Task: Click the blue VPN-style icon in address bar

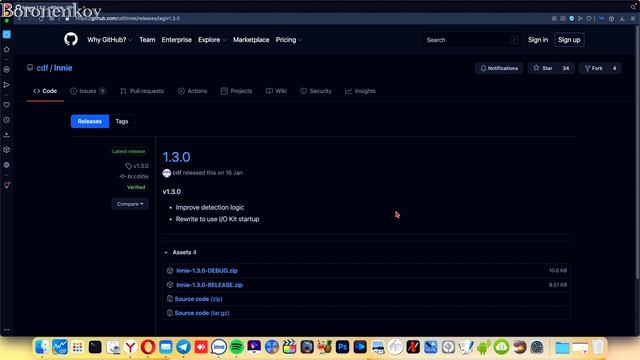Action: [571, 18]
